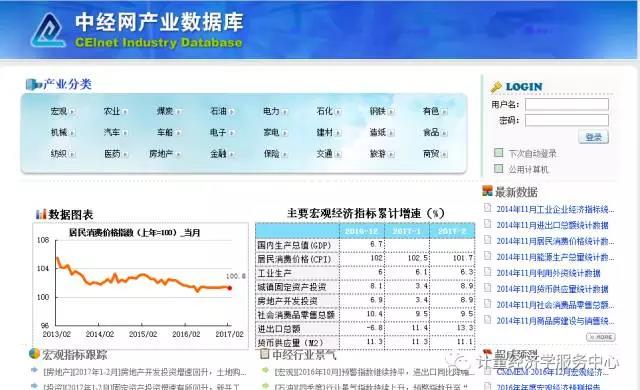Expand the 农业 category arrow
This screenshot has height=390, width=640.
point(125,111)
